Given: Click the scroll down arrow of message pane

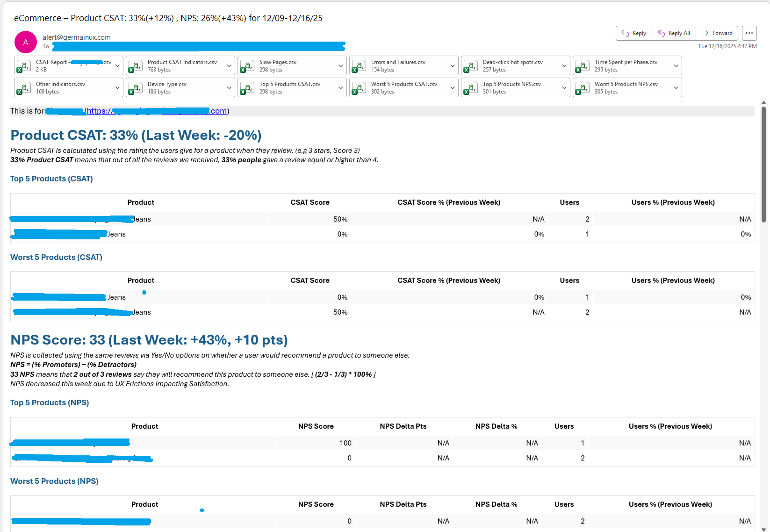Looking at the screenshot, I should (x=763, y=529).
